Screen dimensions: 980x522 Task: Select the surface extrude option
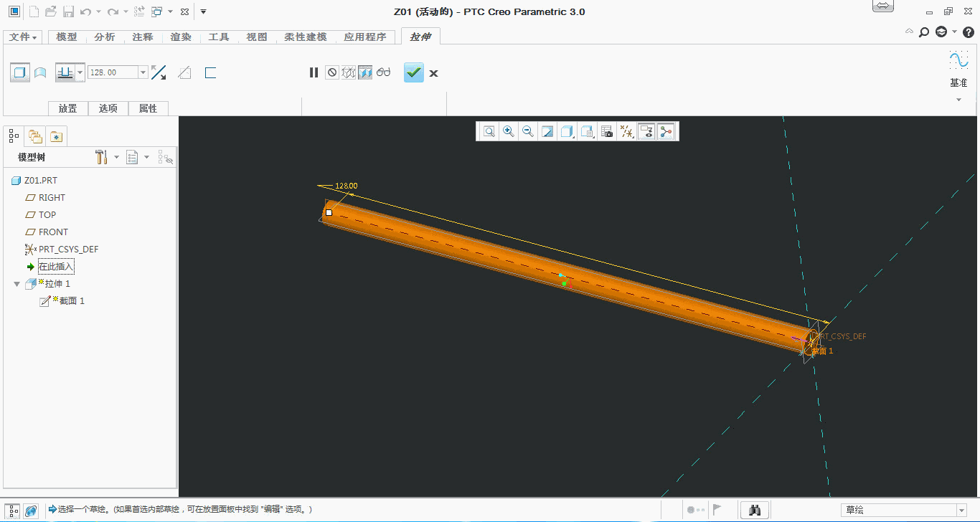pyautogui.click(x=41, y=72)
